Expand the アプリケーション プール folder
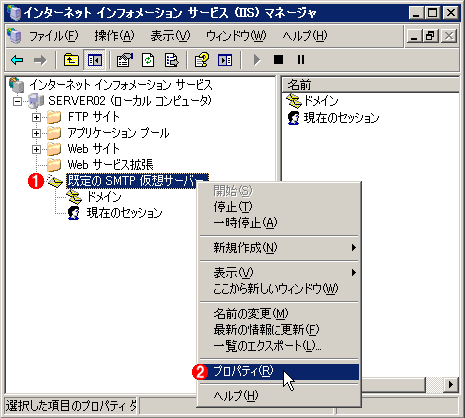The image size is (465, 418). 36,133
